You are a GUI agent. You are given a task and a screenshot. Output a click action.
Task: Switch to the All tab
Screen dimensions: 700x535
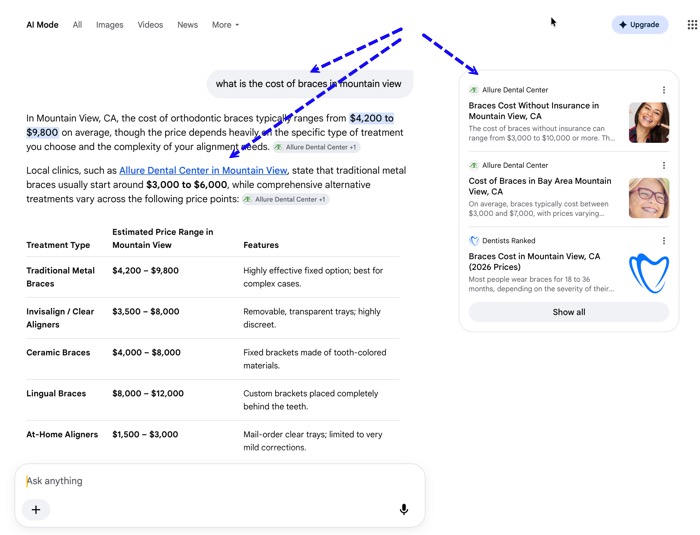tap(77, 25)
